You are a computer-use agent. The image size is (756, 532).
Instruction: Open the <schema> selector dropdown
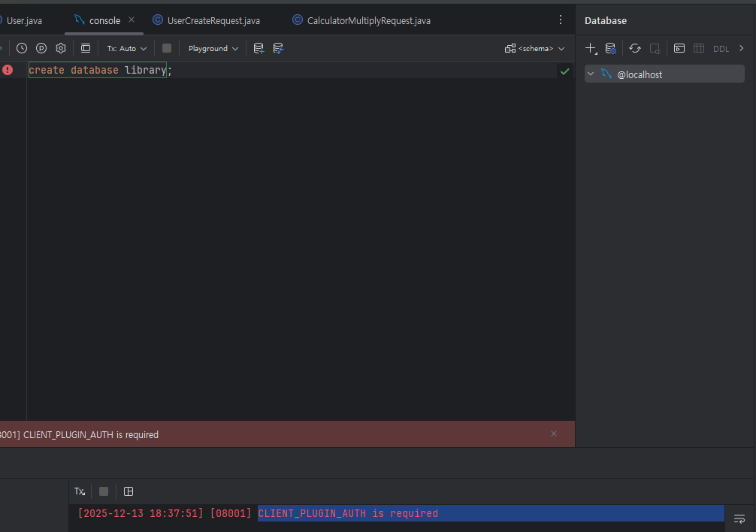[535, 49]
